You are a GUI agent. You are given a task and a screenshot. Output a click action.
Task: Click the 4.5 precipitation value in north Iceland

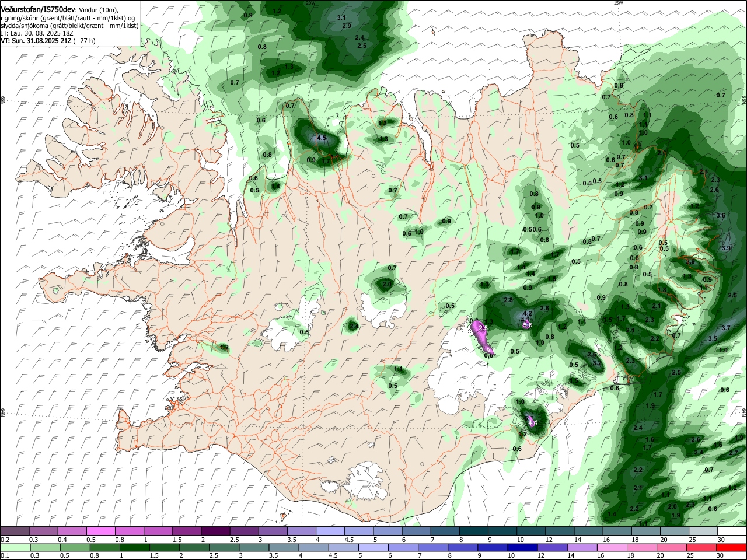(321, 138)
